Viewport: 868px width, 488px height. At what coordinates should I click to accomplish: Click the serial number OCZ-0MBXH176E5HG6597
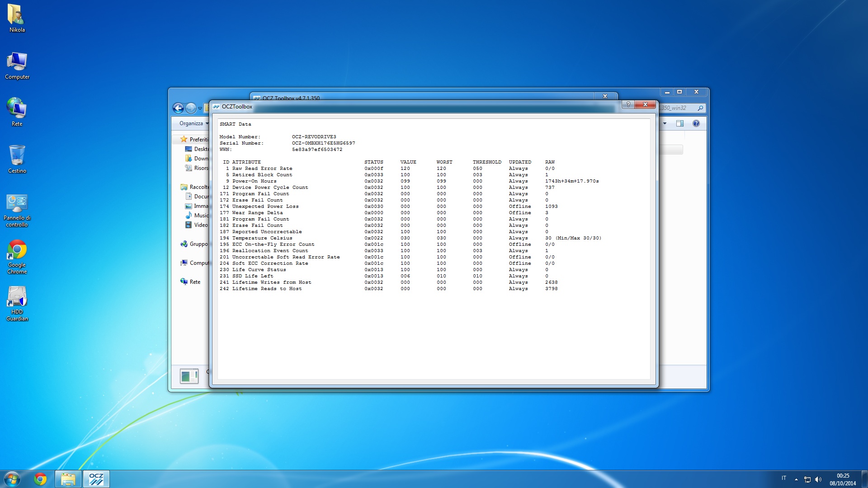click(323, 143)
